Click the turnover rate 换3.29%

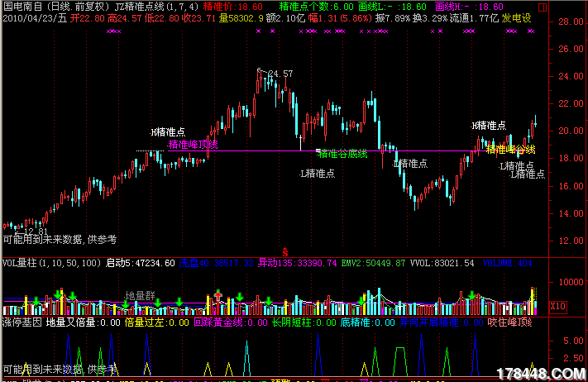point(430,18)
